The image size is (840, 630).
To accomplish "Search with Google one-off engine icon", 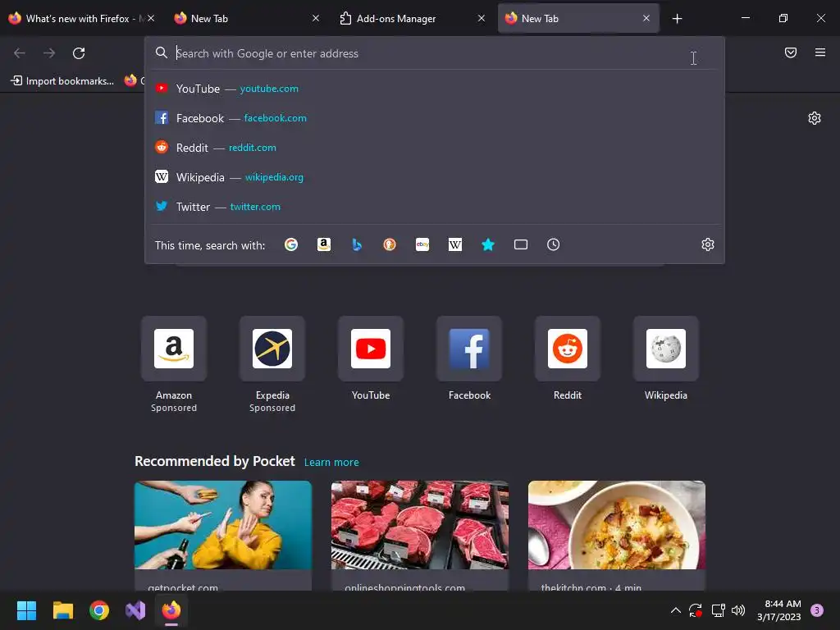I will [291, 244].
